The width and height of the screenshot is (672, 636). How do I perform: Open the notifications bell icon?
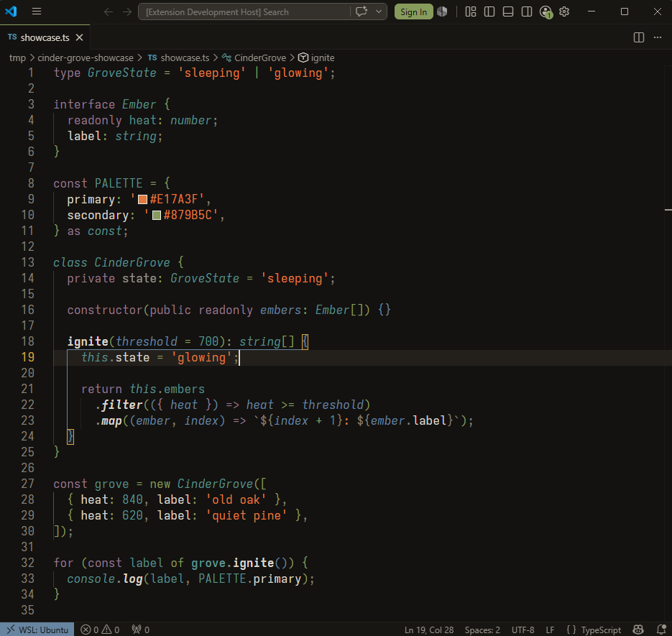coord(661,630)
